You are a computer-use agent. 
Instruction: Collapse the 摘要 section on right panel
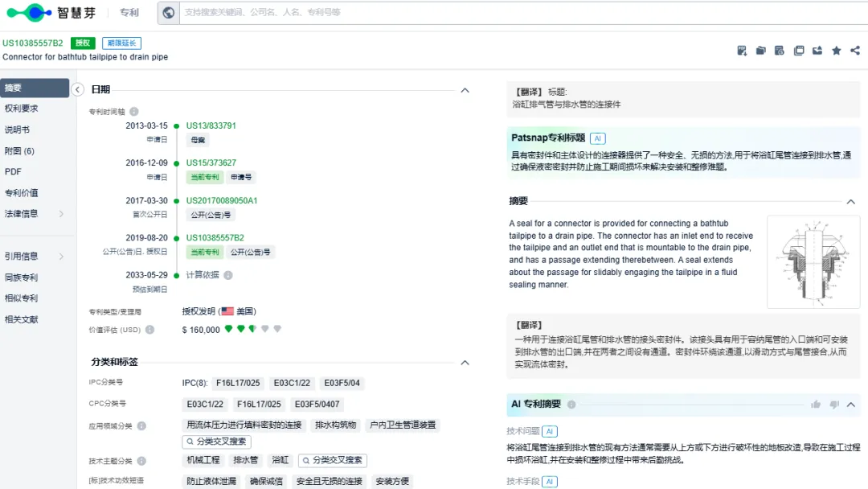click(850, 202)
